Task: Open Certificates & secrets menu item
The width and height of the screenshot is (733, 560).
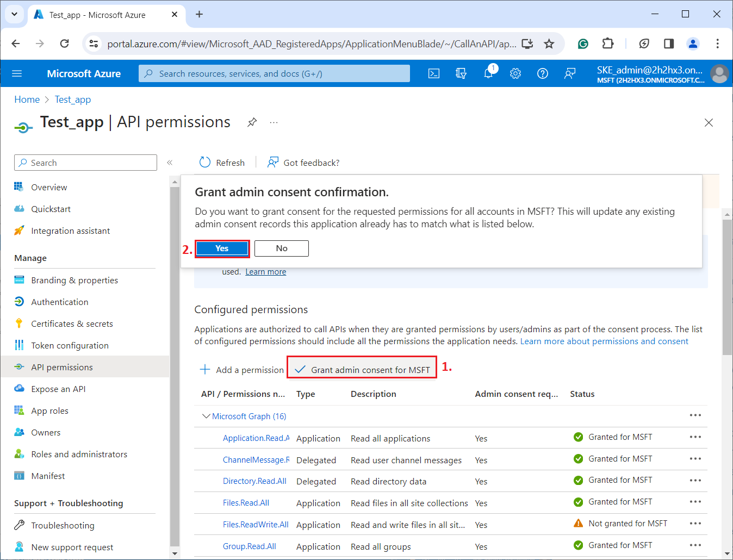Action: coord(72,323)
